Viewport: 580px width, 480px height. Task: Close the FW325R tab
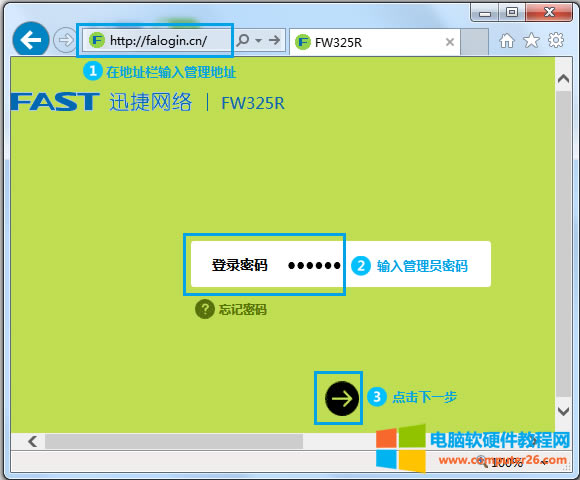tap(450, 42)
